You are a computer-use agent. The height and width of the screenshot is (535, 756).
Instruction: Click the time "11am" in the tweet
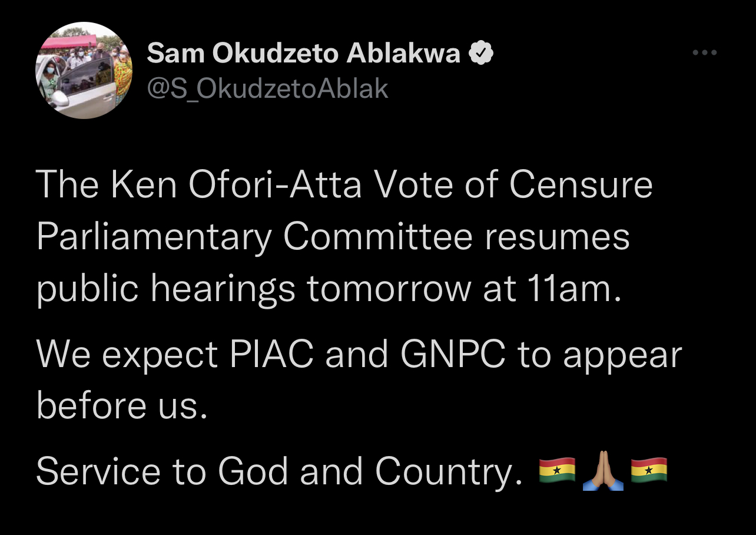click(570, 289)
